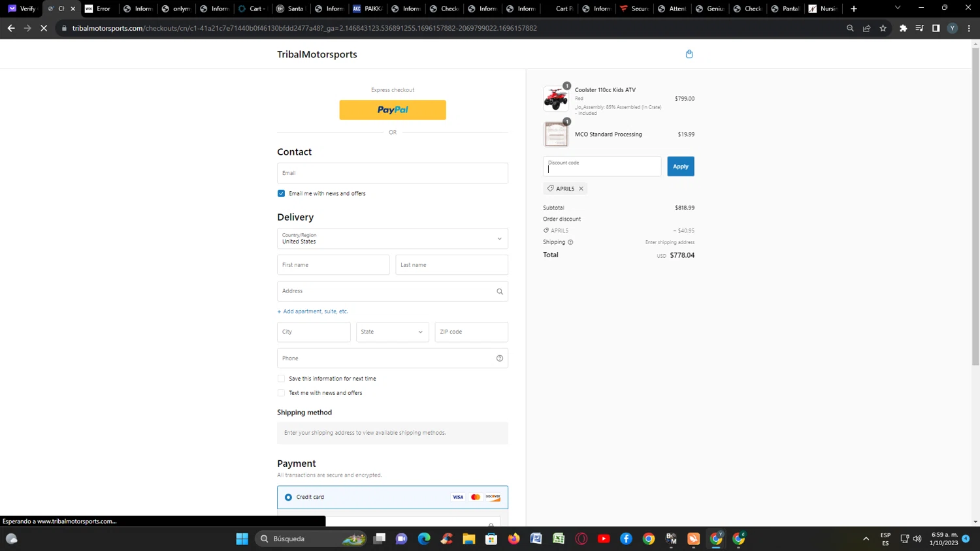The width and height of the screenshot is (980, 551).
Task: Open Microsoft Edge from taskbar
Action: coord(424,539)
